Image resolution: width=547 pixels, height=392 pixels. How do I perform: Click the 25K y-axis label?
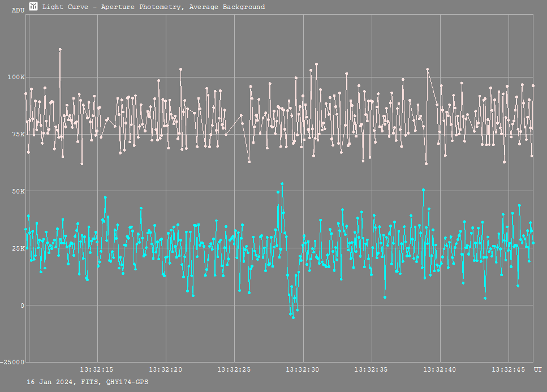pos(18,248)
